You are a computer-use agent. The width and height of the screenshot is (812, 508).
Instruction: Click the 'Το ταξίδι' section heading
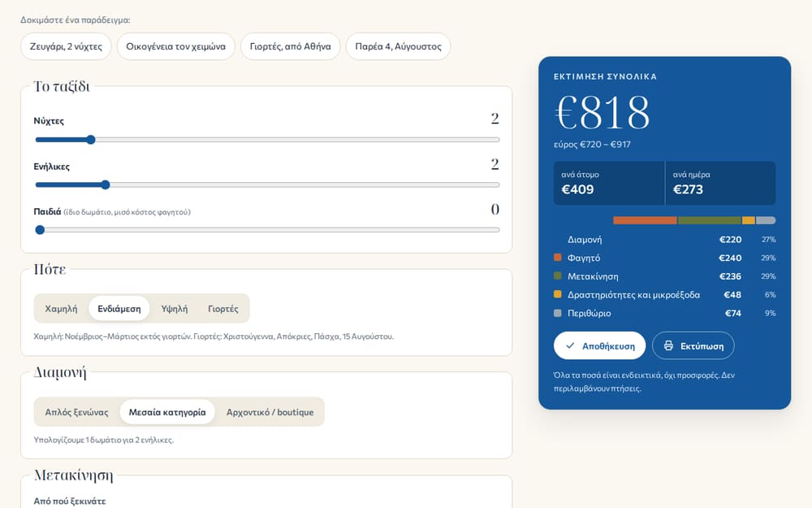(x=62, y=86)
